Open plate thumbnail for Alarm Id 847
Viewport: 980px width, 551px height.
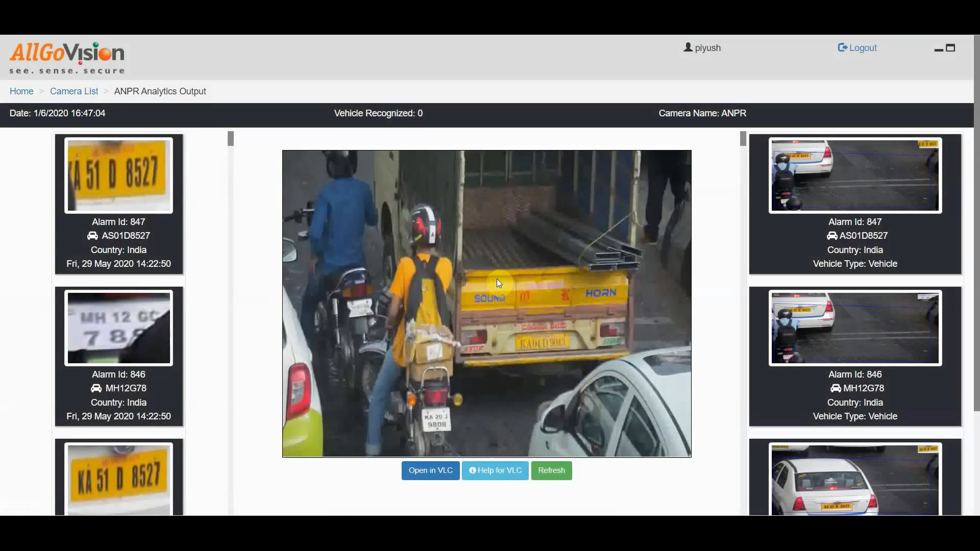pyautogui.click(x=119, y=176)
